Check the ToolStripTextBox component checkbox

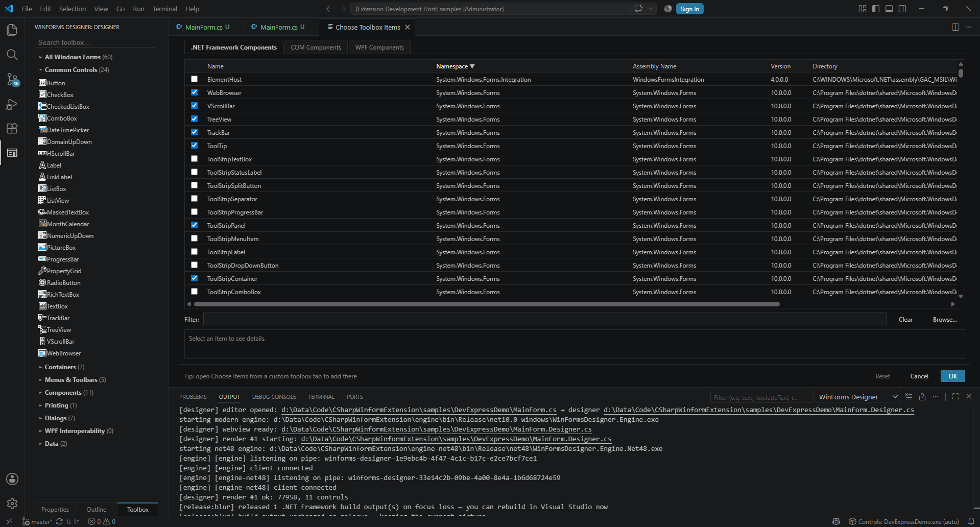coord(194,159)
